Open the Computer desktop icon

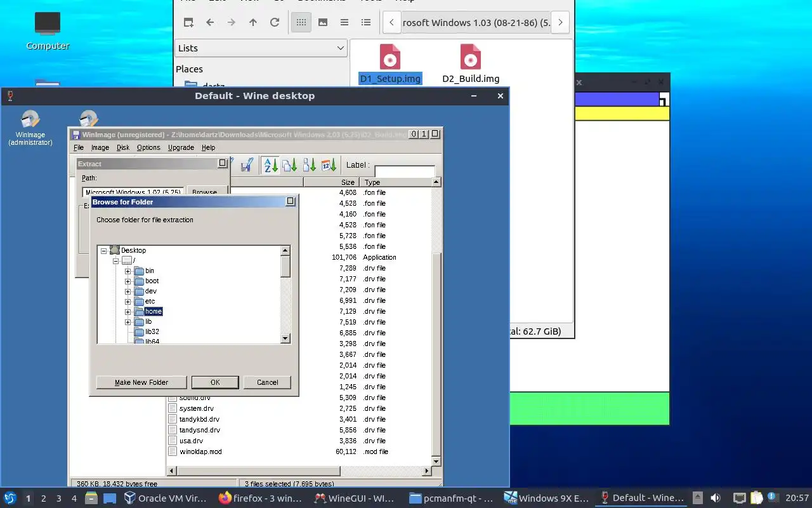48,30
